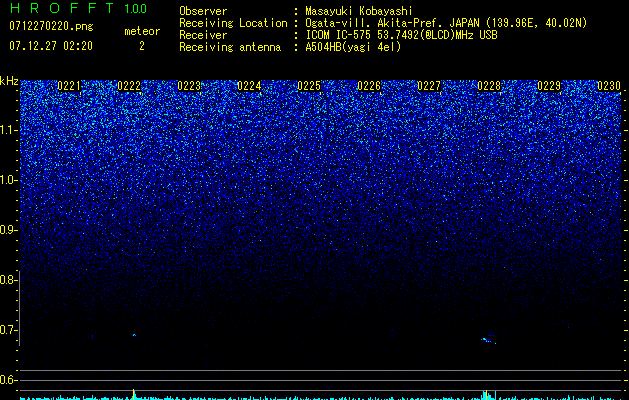Click the 0228 time marker

point(489,86)
